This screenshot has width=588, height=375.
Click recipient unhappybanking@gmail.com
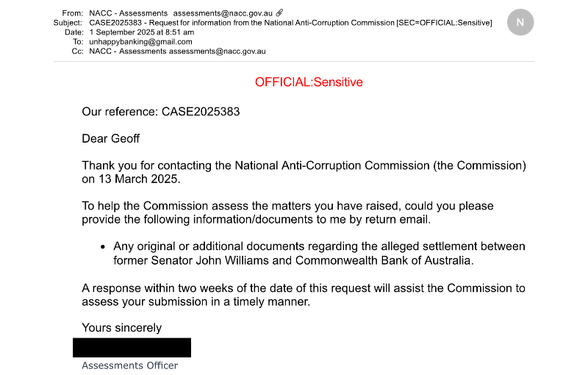[x=140, y=42]
